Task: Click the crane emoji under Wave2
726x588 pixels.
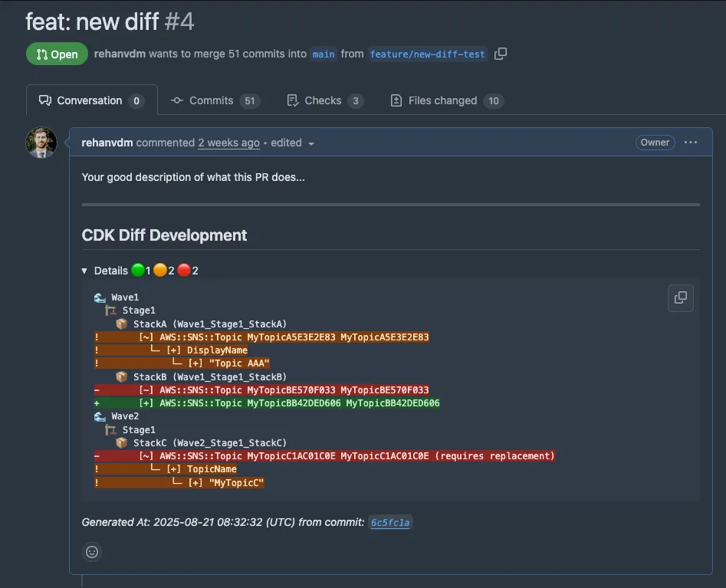Action: point(110,429)
